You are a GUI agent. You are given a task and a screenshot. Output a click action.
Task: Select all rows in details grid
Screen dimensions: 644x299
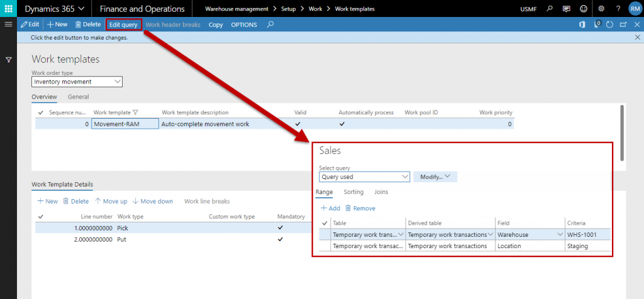click(41, 217)
